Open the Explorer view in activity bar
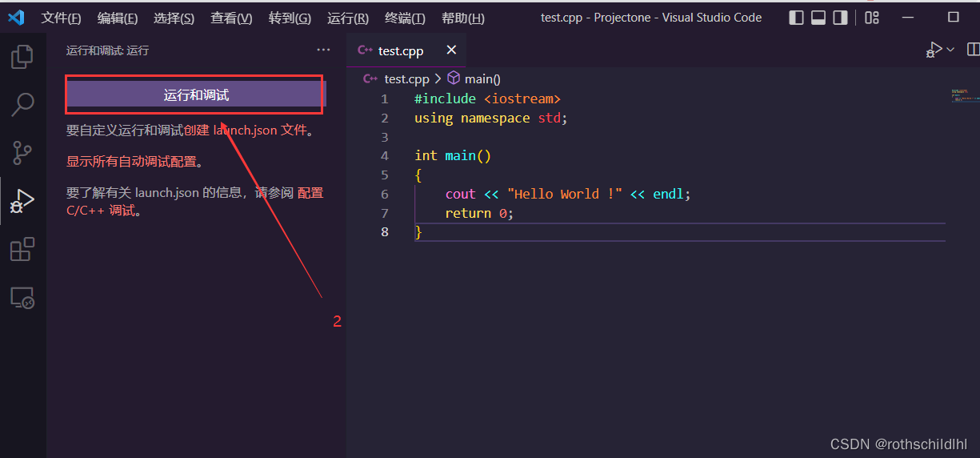Viewport: 980px width, 458px height. [22, 56]
